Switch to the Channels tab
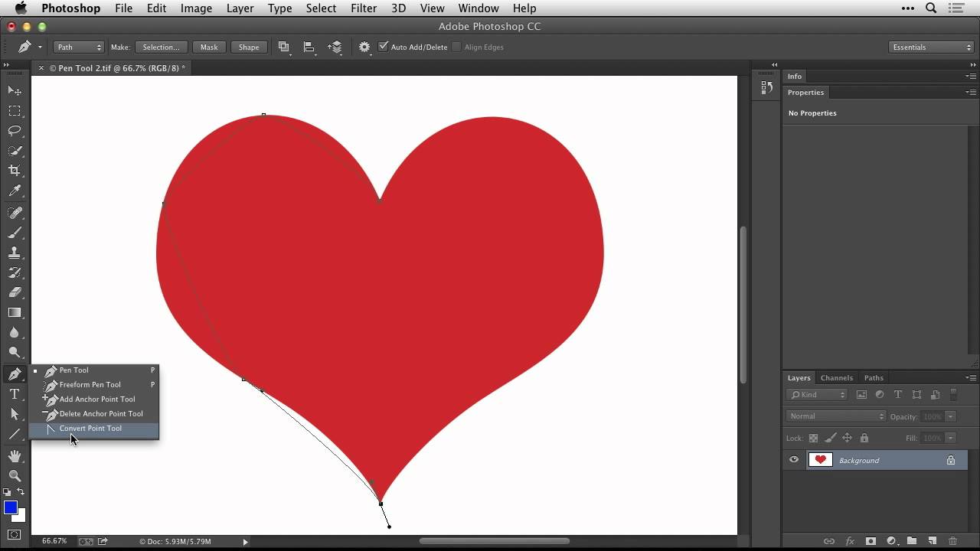 coord(836,377)
